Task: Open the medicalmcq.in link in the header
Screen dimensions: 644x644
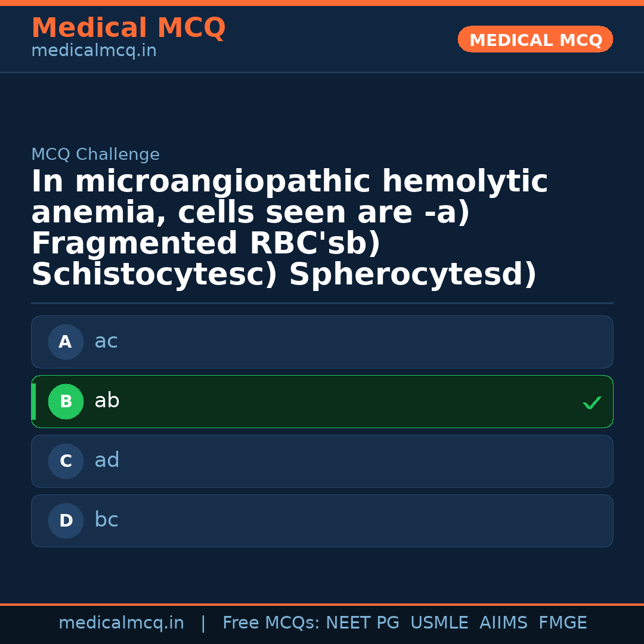Action: pyautogui.click(x=94, y=51)
